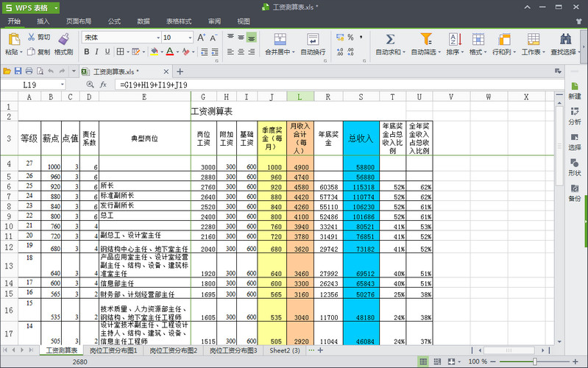Toggle underline formatting
Screen dimensions: 588x368
(107, 52)
